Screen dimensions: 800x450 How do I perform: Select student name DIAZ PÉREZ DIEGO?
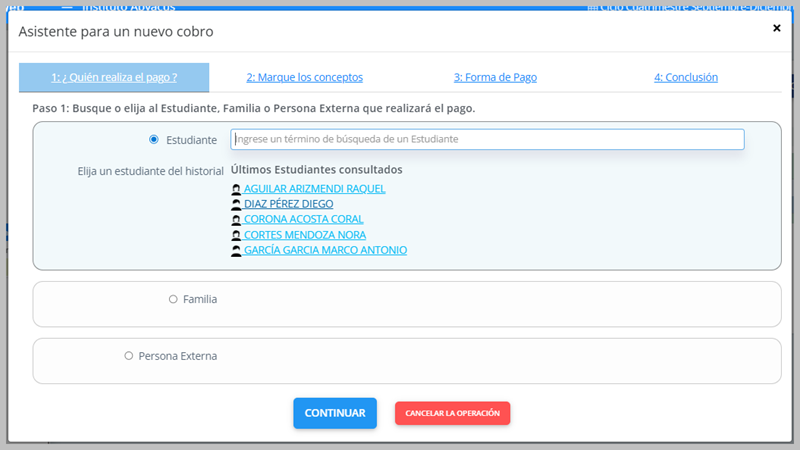(289, 204)
